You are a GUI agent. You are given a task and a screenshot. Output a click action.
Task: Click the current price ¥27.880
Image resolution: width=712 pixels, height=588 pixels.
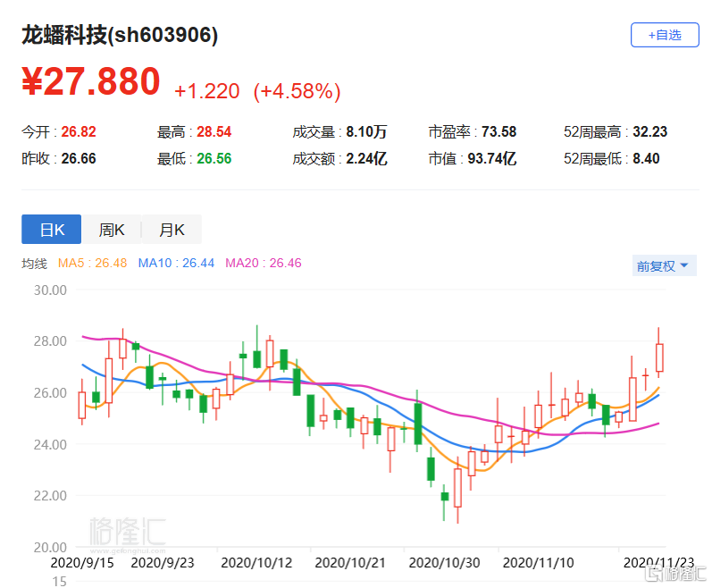point(91,81)
